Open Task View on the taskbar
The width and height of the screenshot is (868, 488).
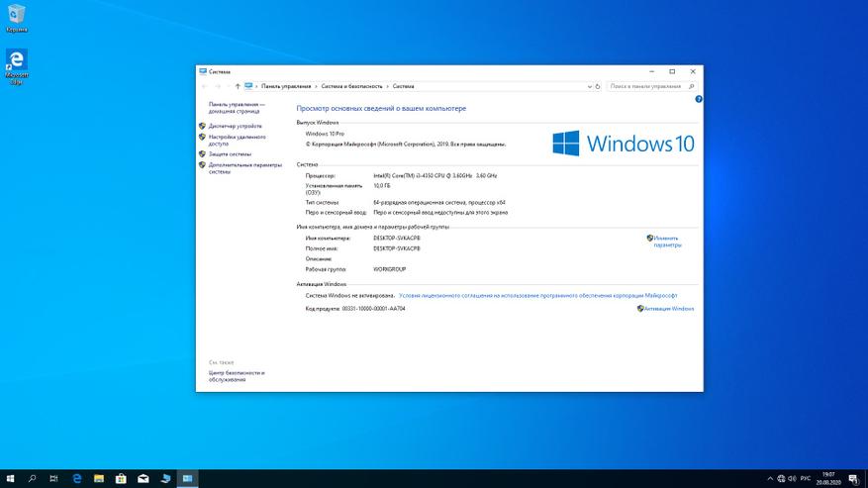pos(54,479)
